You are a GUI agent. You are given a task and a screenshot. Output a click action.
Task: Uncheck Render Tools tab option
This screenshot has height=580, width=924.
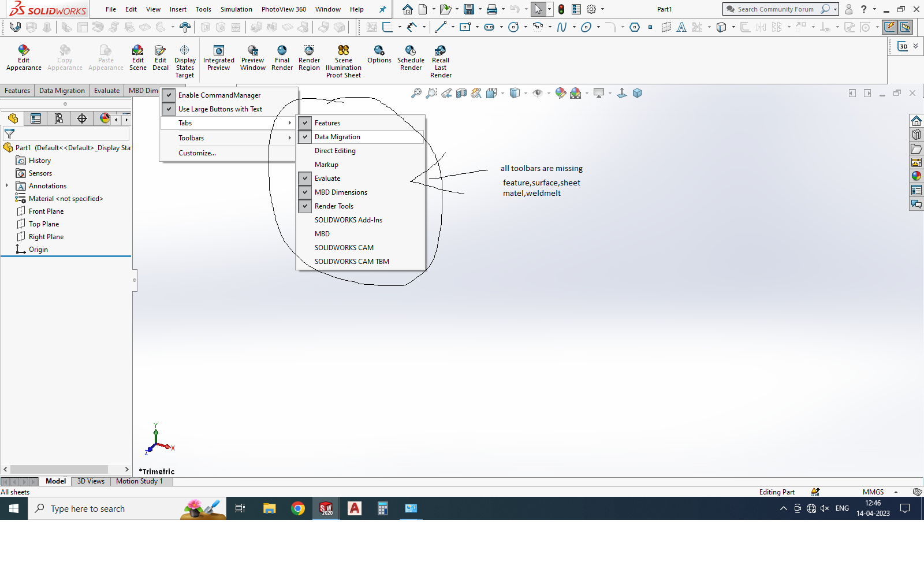(305, 206)
